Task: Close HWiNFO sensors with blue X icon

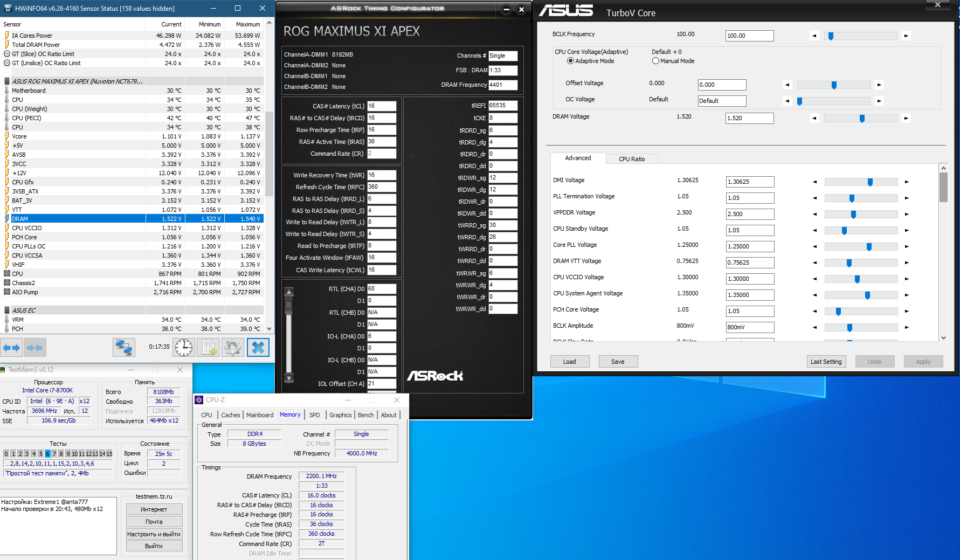Action: pyautogui.click(x=258, y=348)
